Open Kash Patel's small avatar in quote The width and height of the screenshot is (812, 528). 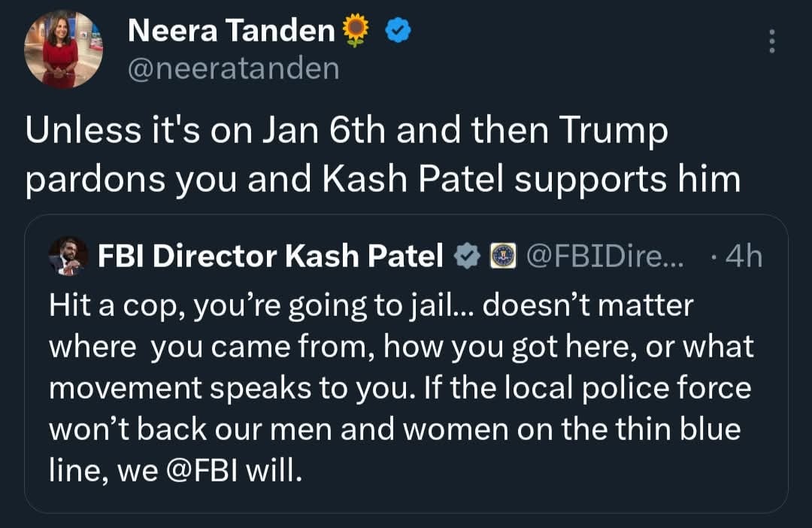(68, 256)
